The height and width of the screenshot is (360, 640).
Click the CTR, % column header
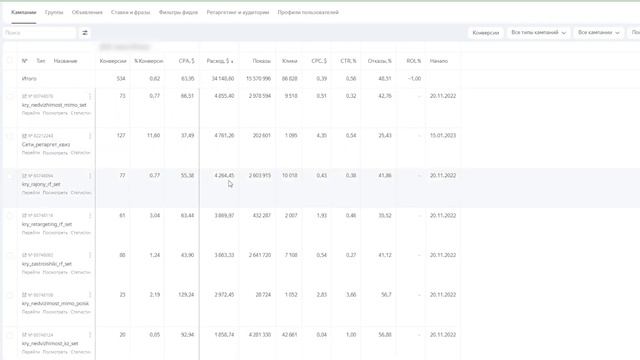click(x=348, y=61)
